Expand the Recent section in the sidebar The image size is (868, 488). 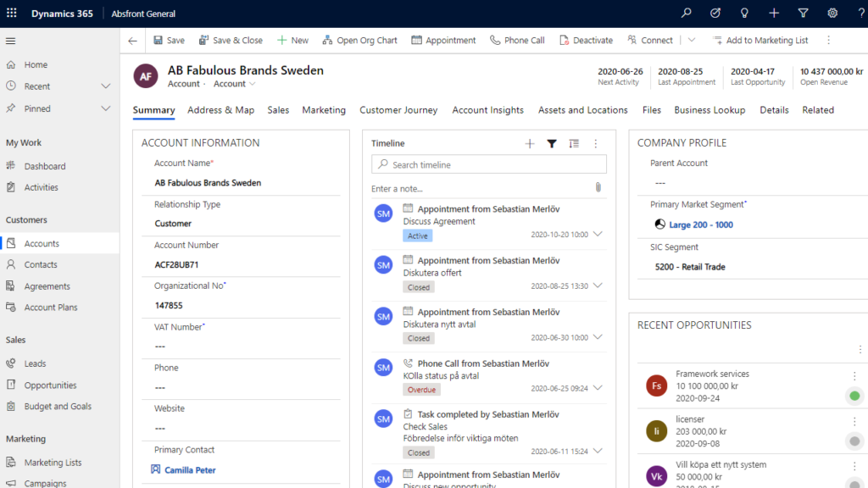(106, 86)
